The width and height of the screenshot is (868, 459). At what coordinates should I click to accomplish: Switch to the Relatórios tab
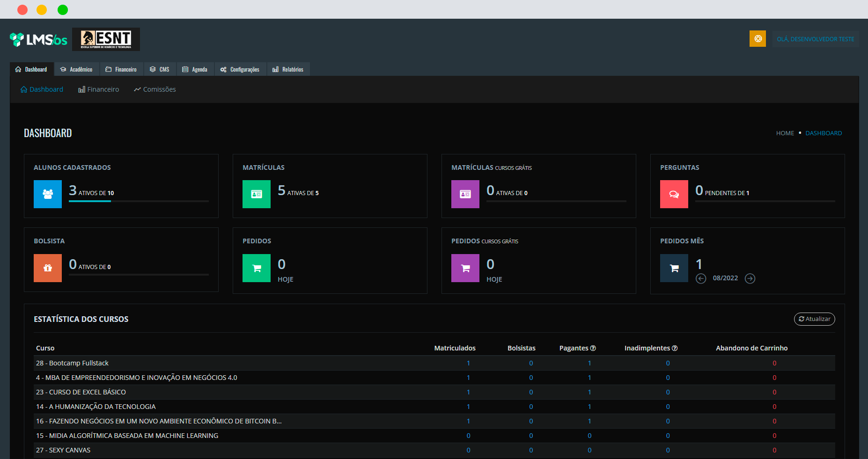(288, 69)
